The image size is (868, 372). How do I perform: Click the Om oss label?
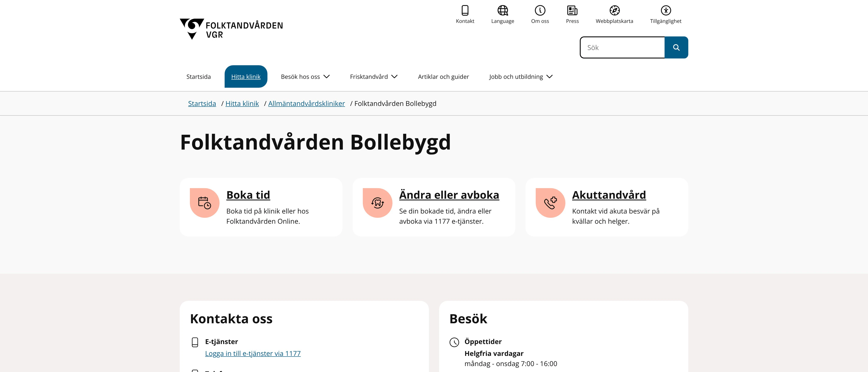540,21
